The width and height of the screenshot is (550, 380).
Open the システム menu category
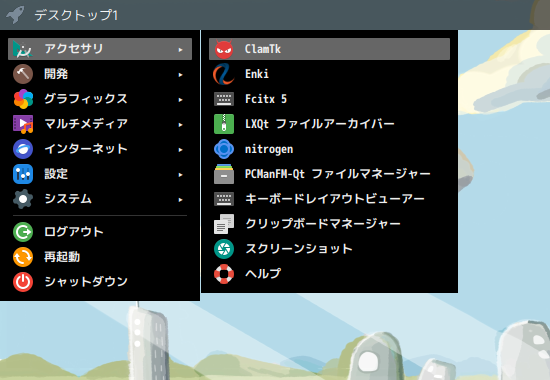click(x=100, y=199)
